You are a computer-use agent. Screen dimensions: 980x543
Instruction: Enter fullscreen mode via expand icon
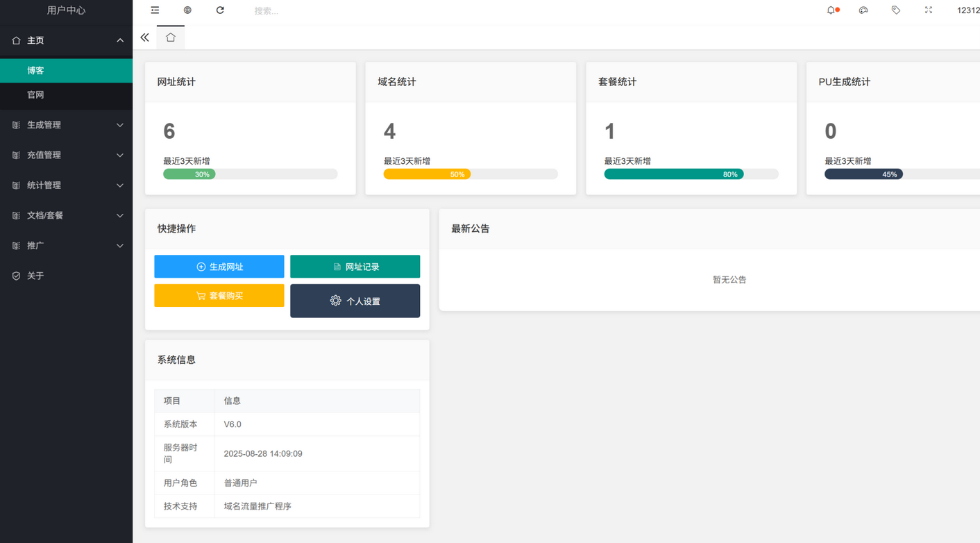click(929, 10)
